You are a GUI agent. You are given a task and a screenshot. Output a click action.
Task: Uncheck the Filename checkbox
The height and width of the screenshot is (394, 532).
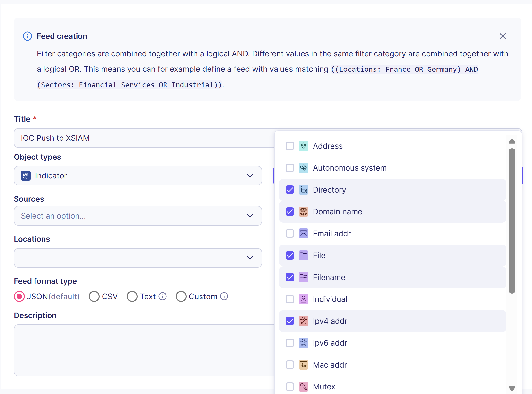pos(289,277)
